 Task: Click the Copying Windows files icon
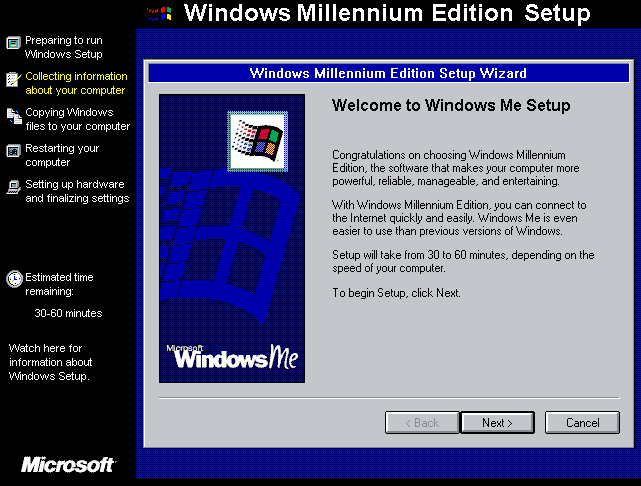pos(14,116)
